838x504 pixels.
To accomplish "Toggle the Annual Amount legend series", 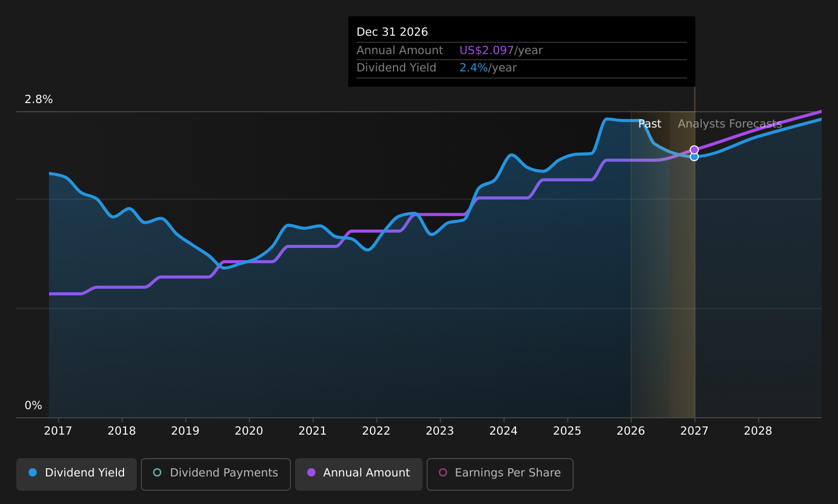I will point(359,474).
